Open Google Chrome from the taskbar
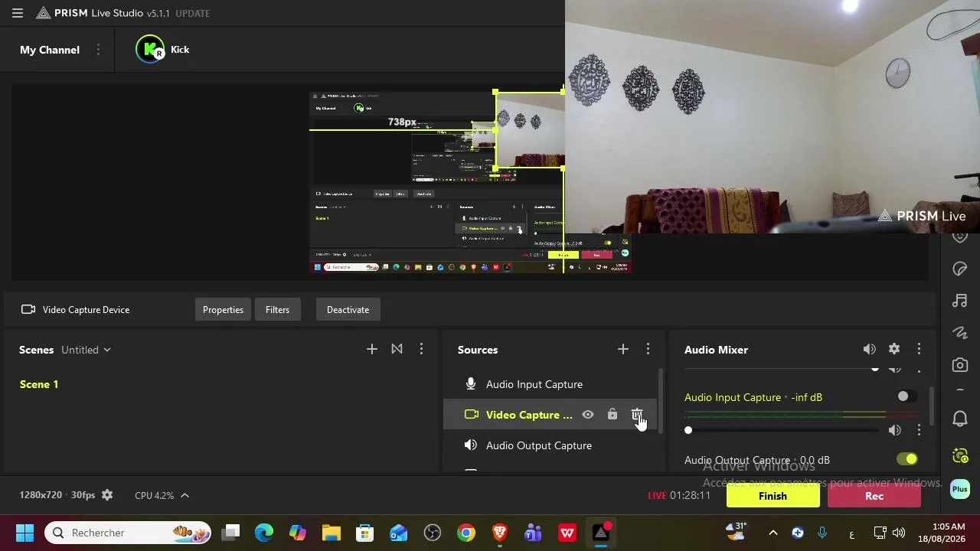Viewport: 980px width, 551px height. point(466,533)
